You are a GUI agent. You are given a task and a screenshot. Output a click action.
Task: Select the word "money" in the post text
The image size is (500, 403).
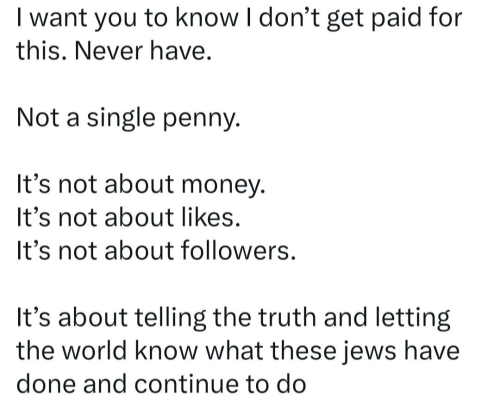pyautogui.click(x=223, y=185)
